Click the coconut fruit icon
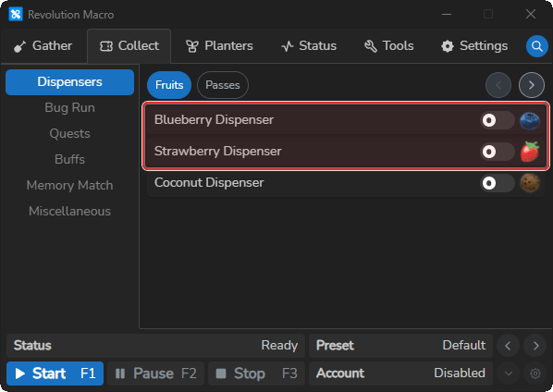 pyautogui.click(x=530, y=183)
